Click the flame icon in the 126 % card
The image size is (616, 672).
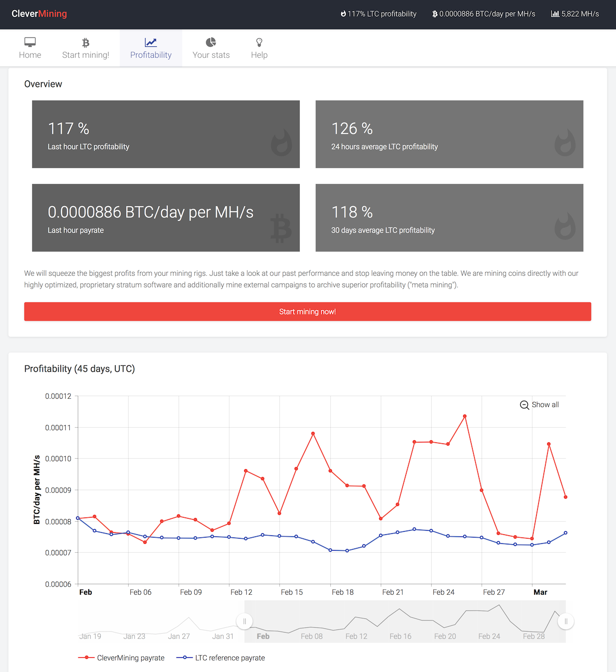[x=565, y=142]
